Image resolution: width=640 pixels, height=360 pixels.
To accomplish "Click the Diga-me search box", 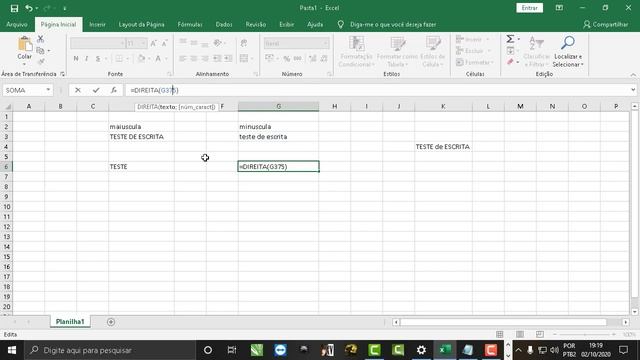I will 393,24.
